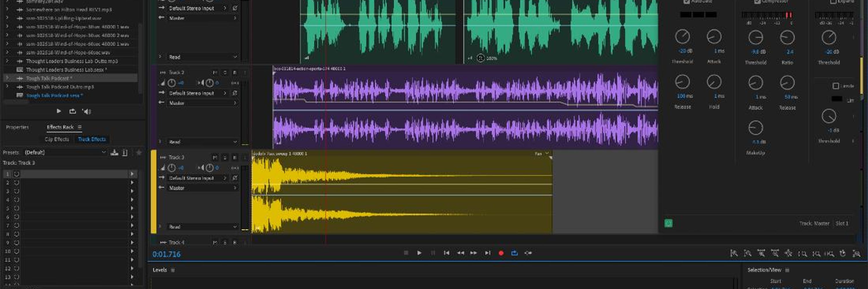Open the Levels panel menu
Viewport: 868px width, 289px height.
pyautogui.click(x=173, y=270)
